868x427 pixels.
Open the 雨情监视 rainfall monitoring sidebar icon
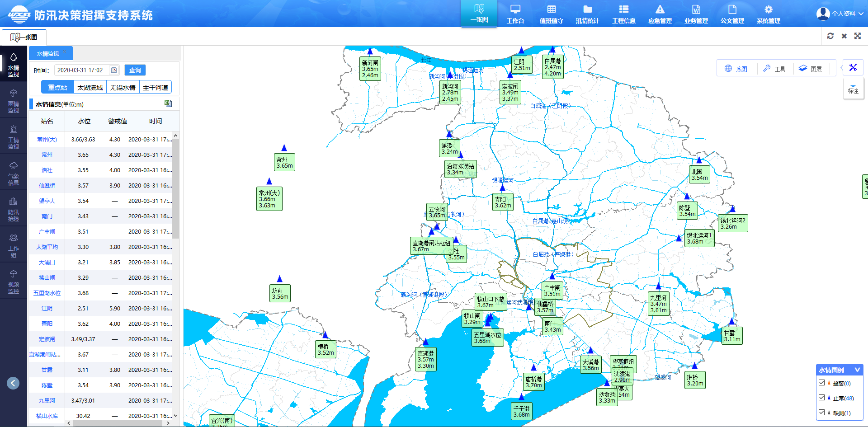pyautogui.click(x=14, y=100)
